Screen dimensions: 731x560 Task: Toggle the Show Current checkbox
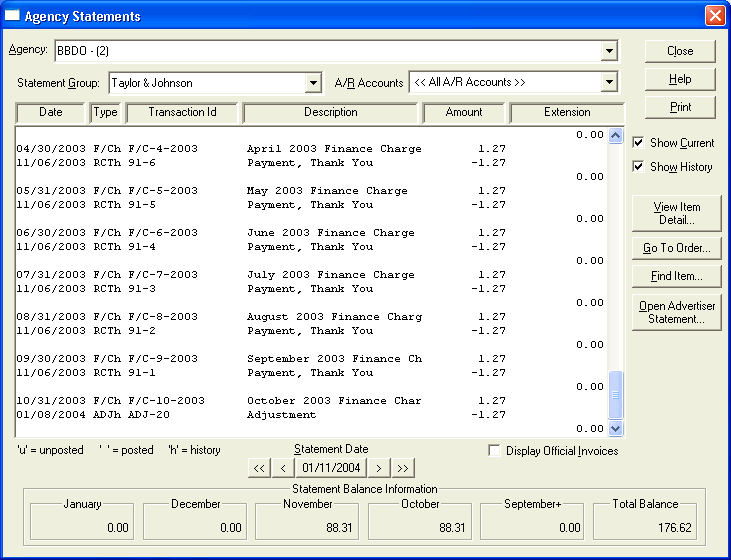point(638,143)
